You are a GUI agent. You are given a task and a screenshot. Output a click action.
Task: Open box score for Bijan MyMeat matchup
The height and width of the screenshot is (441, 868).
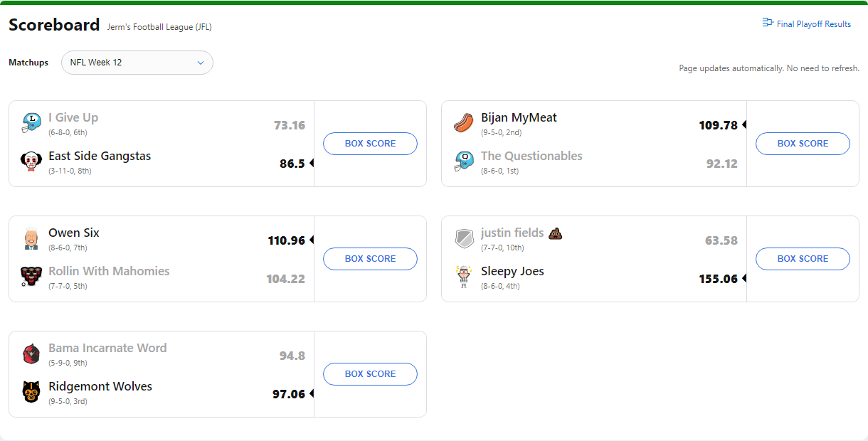tap(803, 144)
